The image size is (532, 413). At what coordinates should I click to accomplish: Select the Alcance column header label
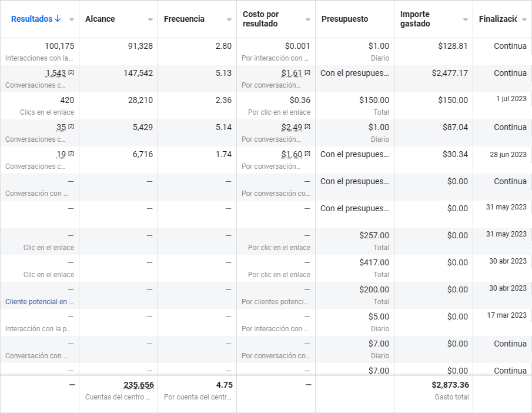coord(100,19)
